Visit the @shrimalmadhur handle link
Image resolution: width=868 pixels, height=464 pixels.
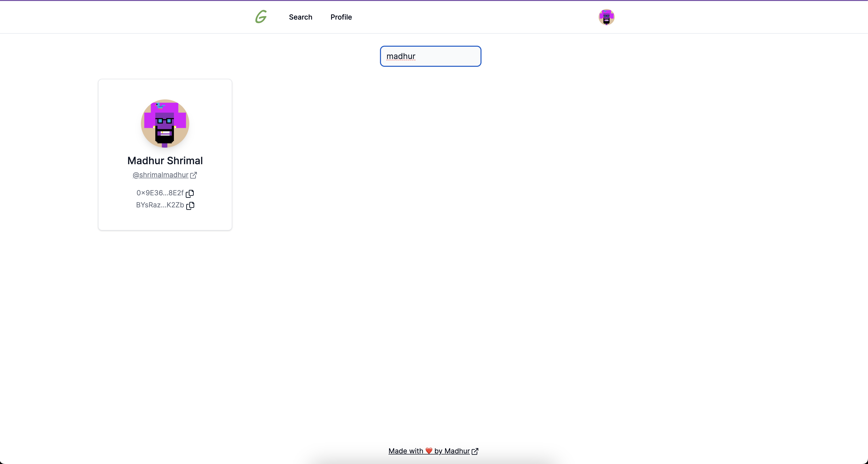click(160, 175)
